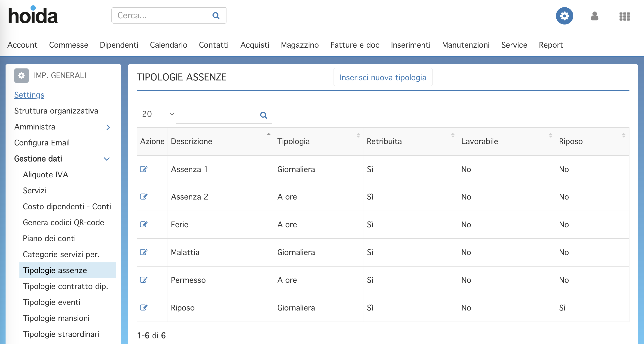644x344 pixels.
Task: Open the Dipendenti menu
Action: click(119, 45)
